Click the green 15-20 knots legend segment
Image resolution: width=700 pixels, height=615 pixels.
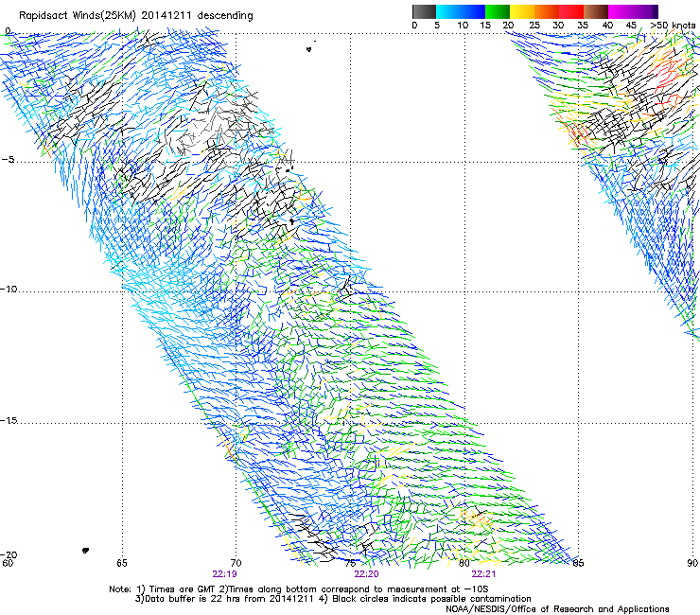pos(498,11)
